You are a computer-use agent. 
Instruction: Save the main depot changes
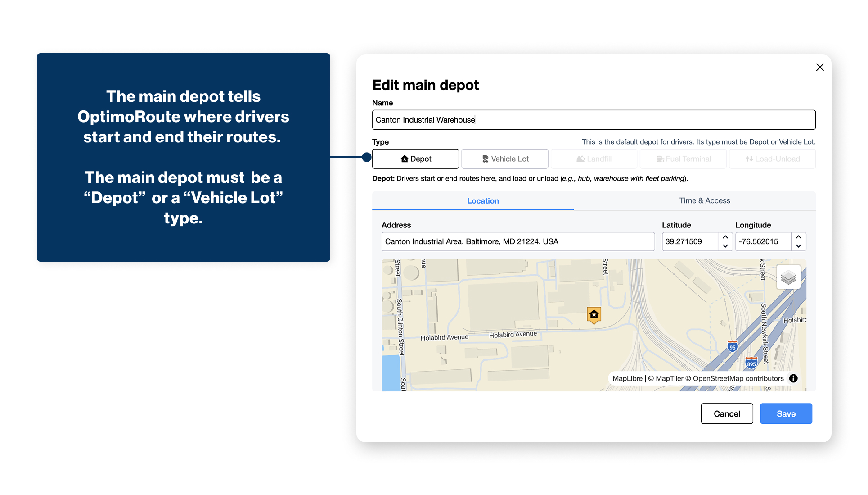(x=786, y=413)
